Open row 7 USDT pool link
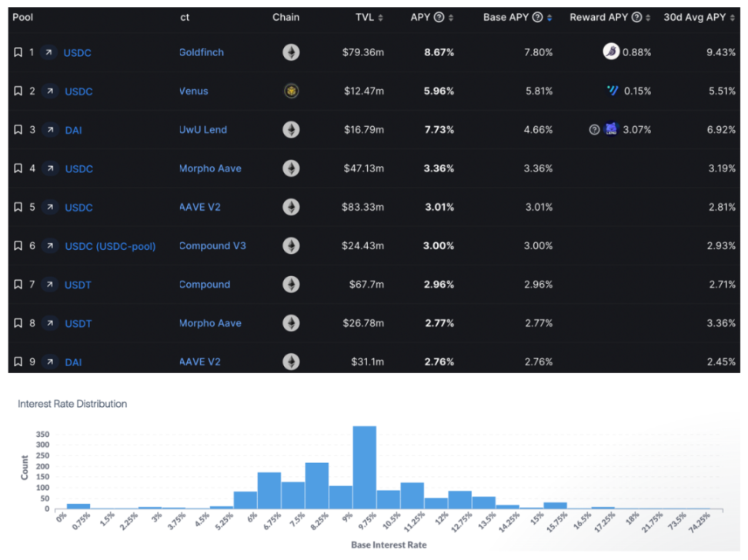The image size is (748, 560). click(78, 285)
